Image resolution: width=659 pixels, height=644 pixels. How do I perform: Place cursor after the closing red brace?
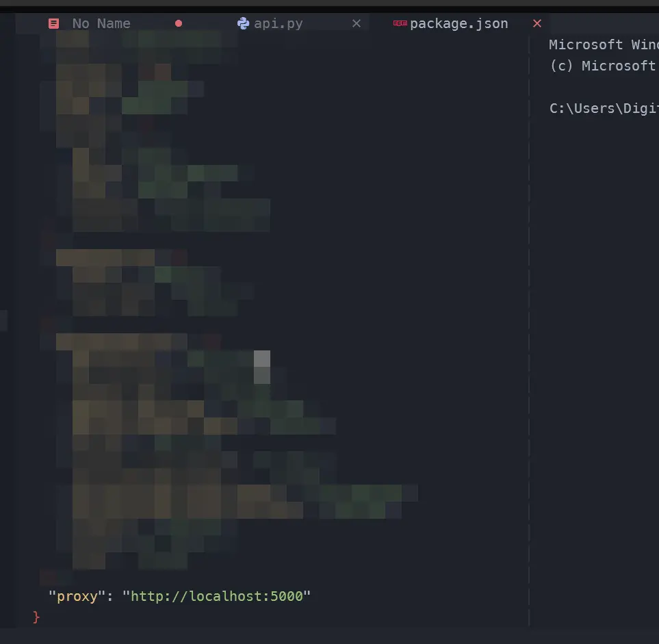pos(41,617)
